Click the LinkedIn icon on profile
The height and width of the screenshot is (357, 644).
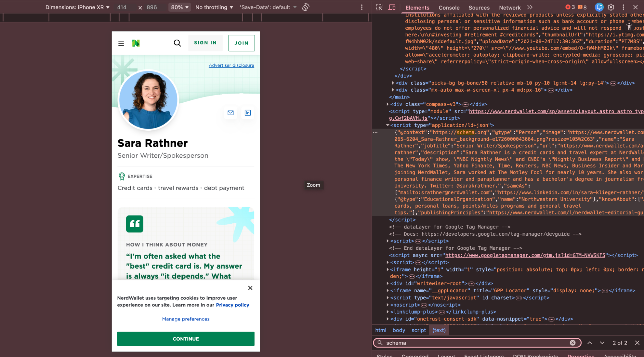pyautogui.click(x=247, y=113)
